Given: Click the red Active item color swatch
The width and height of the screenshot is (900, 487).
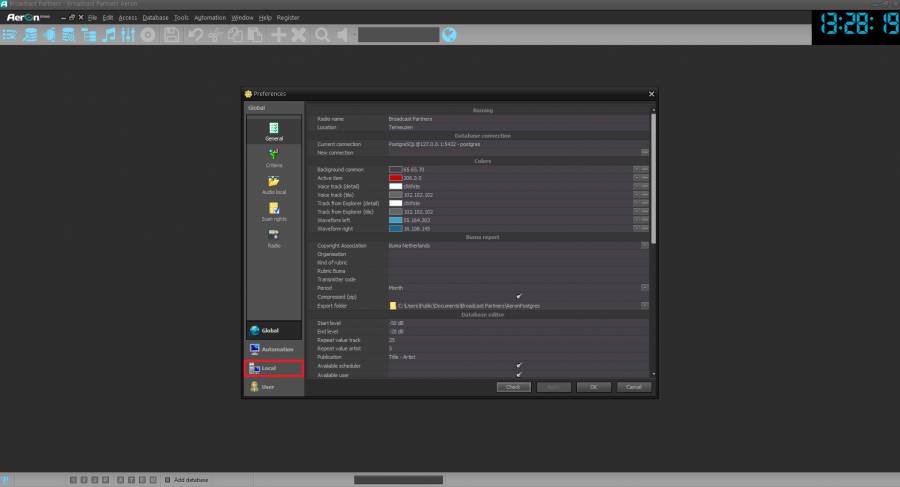Looking at the screenshot, I should [x=395, y=178].
